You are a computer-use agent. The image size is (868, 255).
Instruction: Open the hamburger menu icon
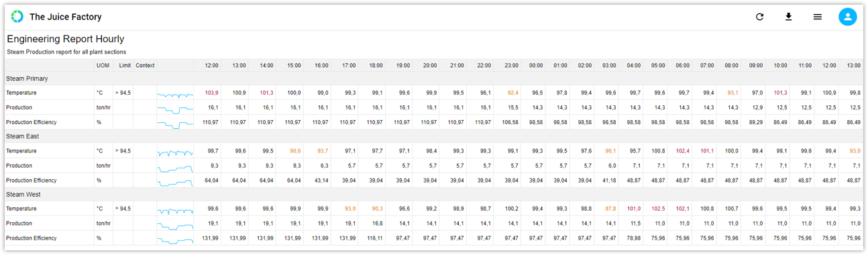817,17
